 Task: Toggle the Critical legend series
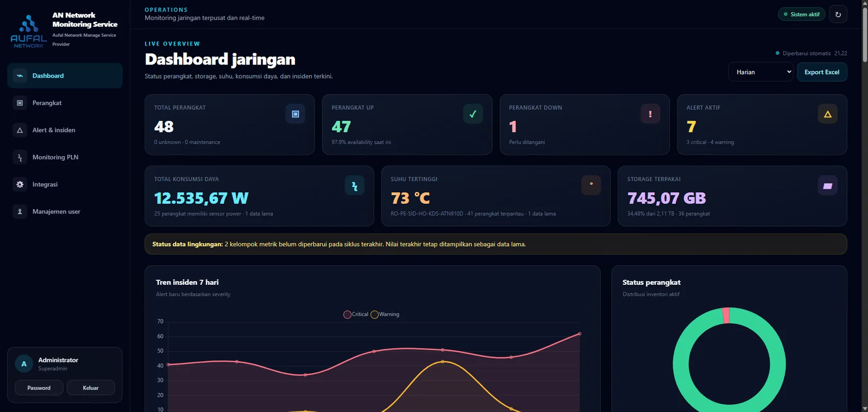pyautogui.click(x=356, y=314)
